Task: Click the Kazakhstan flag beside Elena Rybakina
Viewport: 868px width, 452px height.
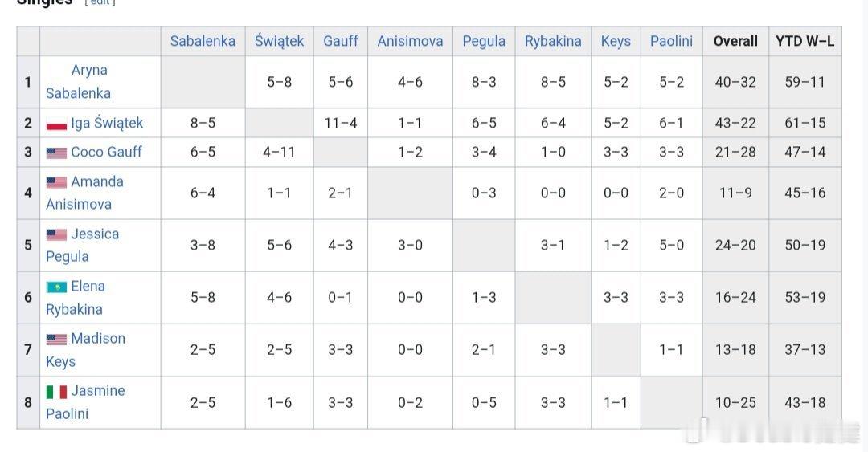Action: 56,287
